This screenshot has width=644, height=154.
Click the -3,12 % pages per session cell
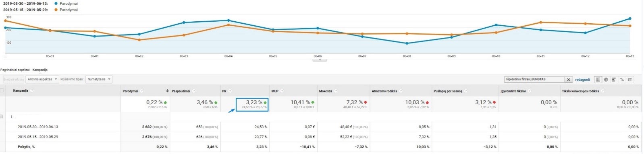490,147
